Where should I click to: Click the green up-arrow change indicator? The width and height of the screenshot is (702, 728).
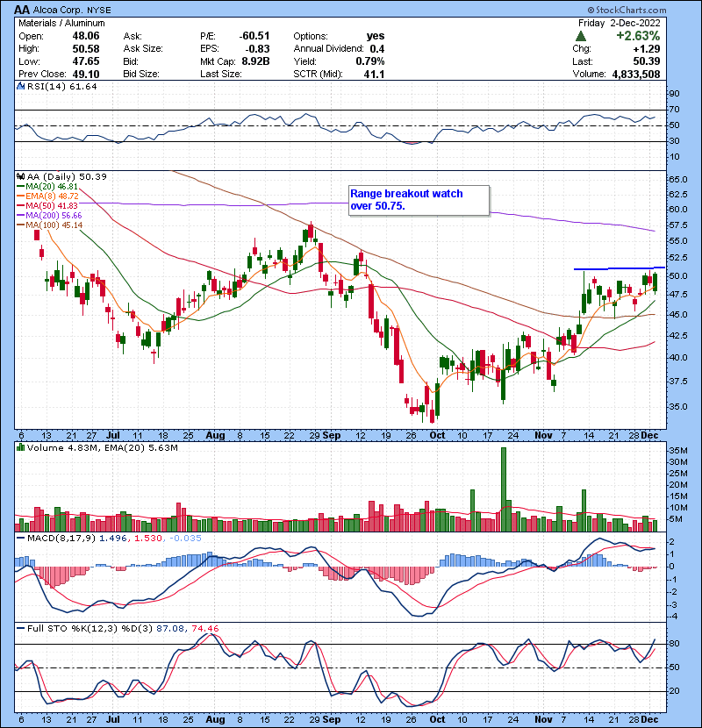point(580,36)
